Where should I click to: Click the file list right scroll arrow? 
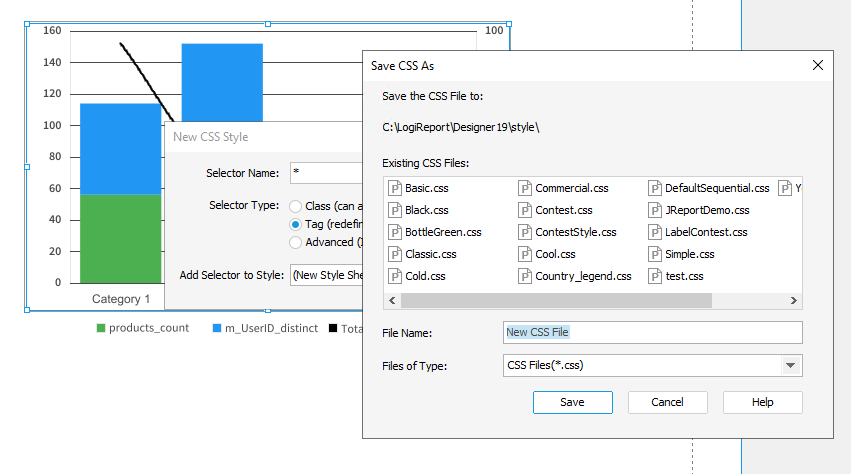coord(793,300)
